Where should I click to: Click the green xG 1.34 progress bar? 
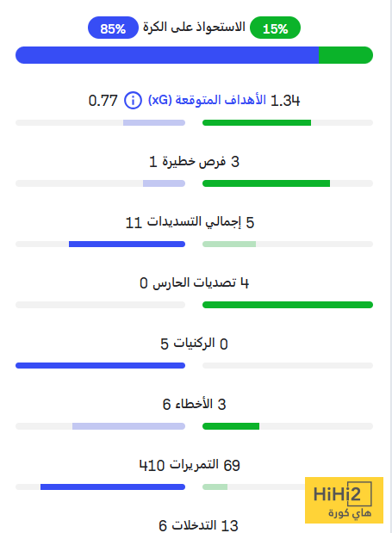[x=257, y=123]
